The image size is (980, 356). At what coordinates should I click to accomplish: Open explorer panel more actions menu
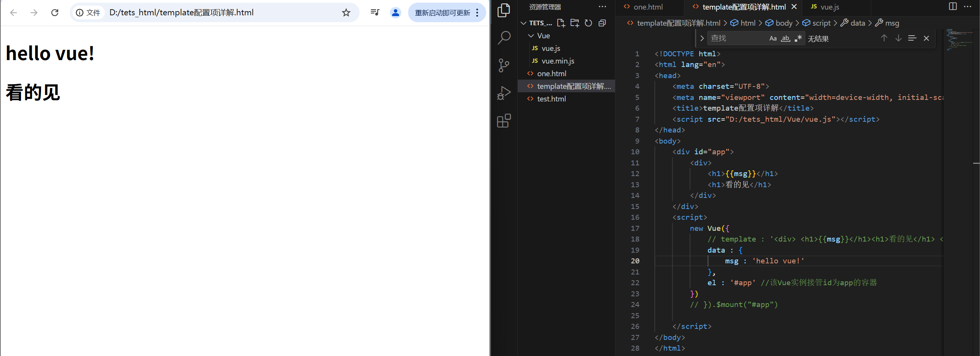pos(602,7)
